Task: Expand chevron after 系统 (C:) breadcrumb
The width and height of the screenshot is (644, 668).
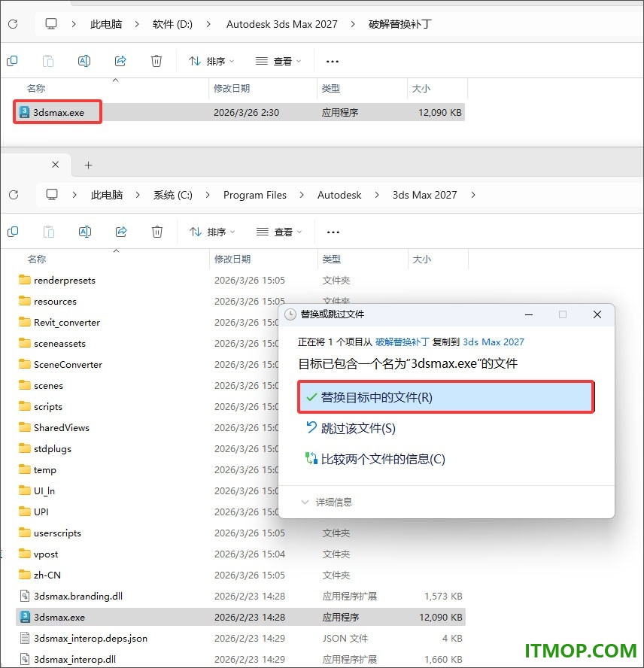Action: (208, 195)
